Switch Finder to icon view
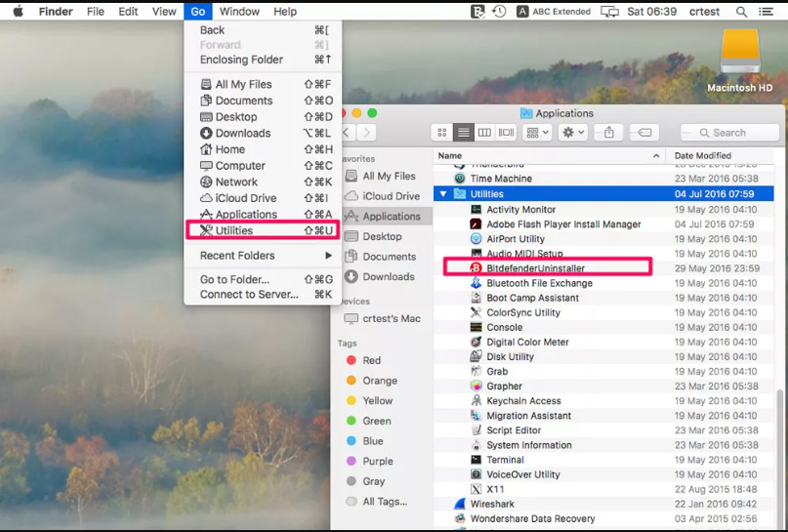Viewport: 788px width, 532px height. (442, 132)
